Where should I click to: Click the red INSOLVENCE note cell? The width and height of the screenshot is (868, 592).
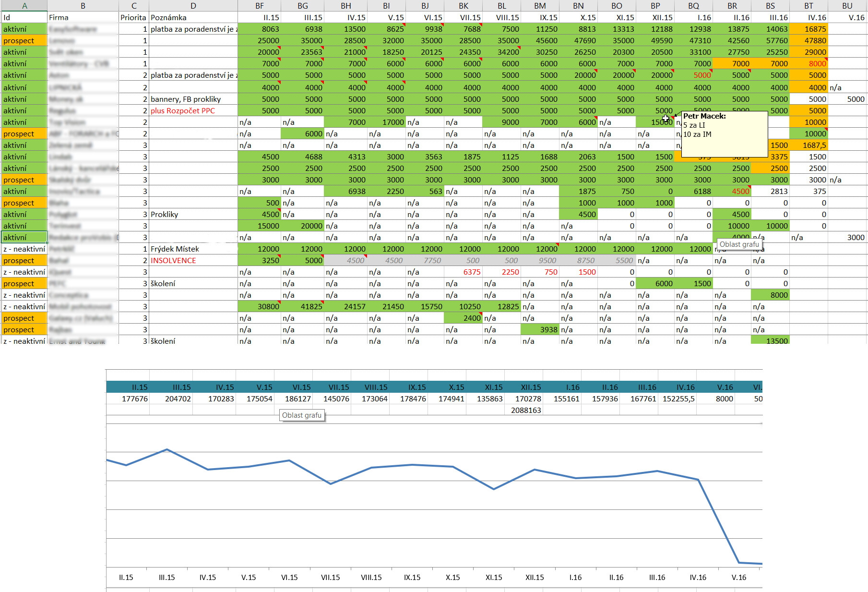click(x=173, y=261)
